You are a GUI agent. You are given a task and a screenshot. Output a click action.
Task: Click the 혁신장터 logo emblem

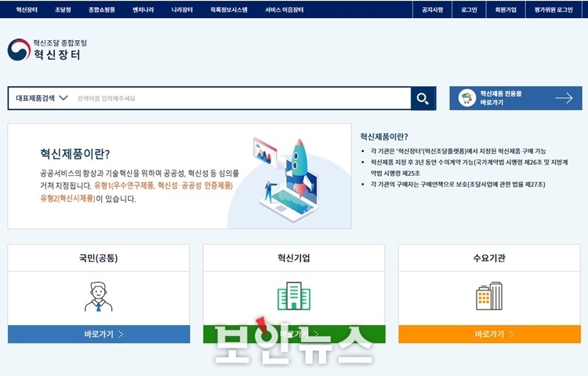click(19, 50)
